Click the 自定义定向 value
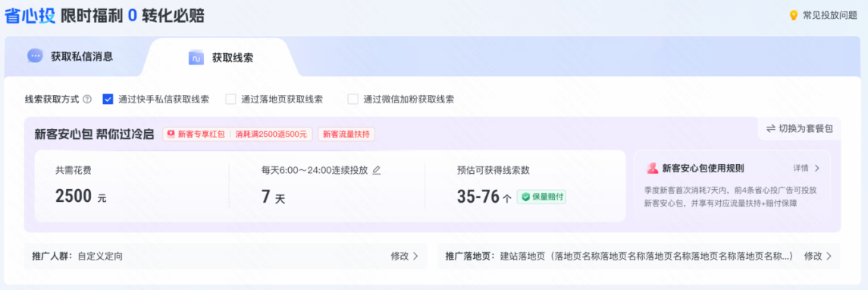The width and height of the screenshot is (868, 290). coord(99,256)
